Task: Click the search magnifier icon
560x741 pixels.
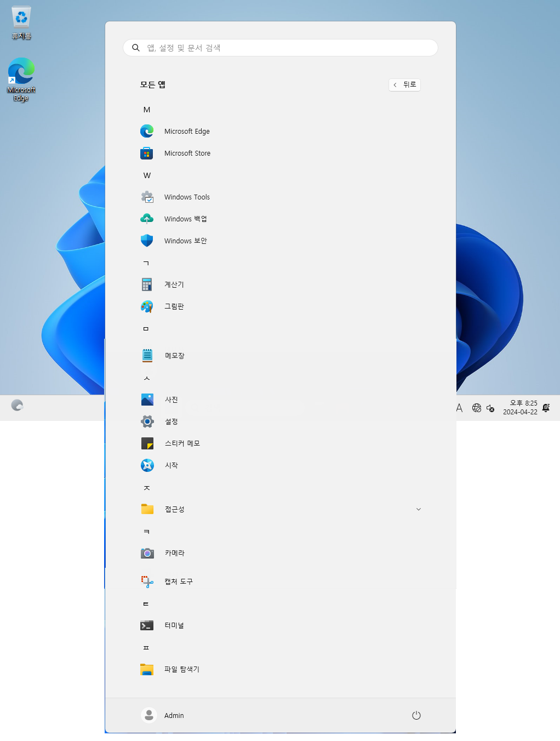Action: (x=136, y=48)
